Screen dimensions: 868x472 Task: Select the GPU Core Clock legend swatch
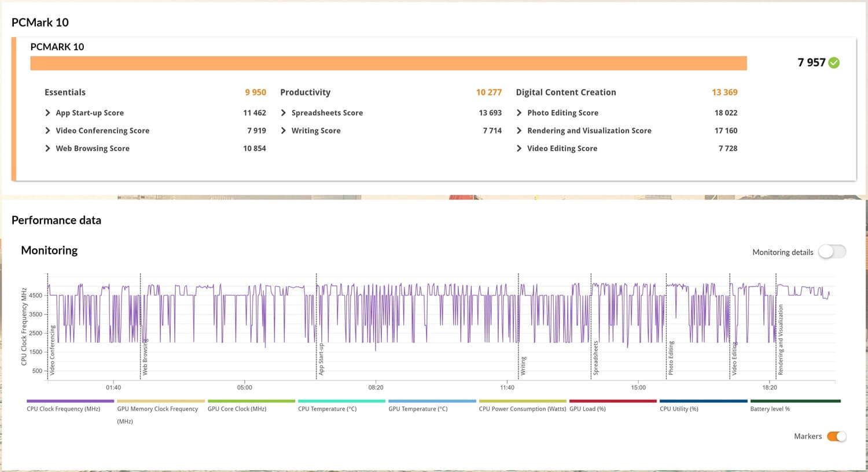point(251,401)
